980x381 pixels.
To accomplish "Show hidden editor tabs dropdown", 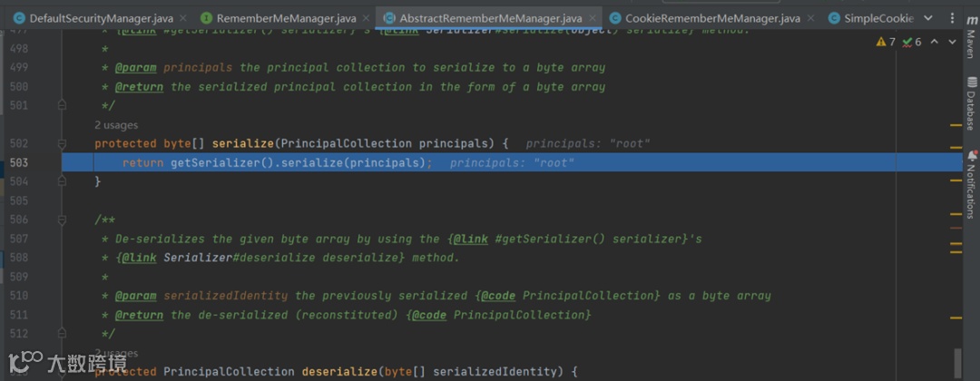I will click(927, 18).
